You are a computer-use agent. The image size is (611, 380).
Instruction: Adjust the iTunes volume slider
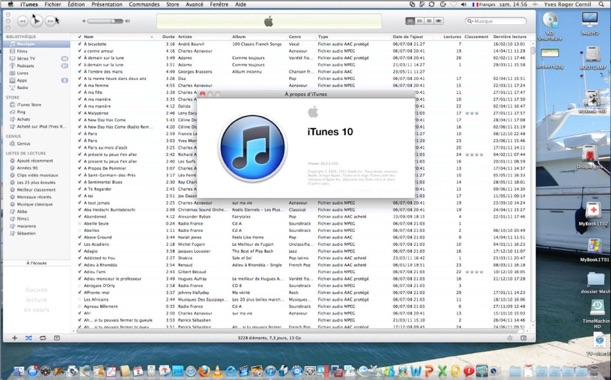pos(105,21)
